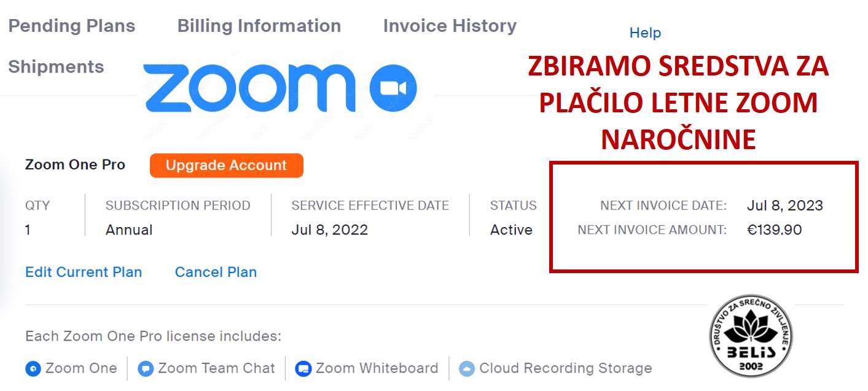Viewport: 868px width, 391px height.
Task: Go to the Shipments tab
Action: 56,66
